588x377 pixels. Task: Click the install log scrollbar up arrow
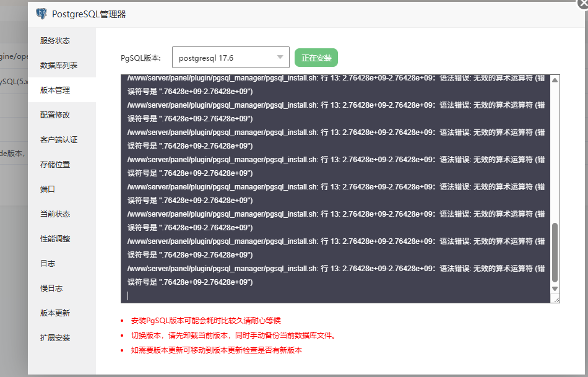tap(555, 80)
